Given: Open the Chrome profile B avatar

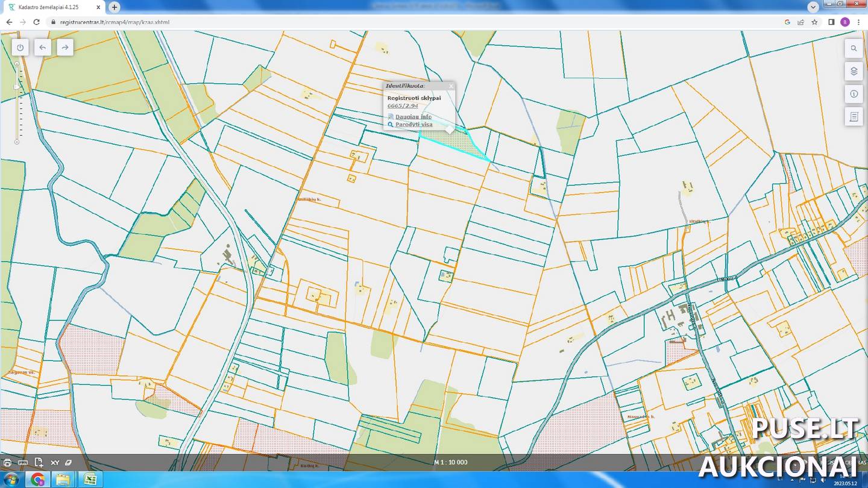Looking at the screenshot, I should (845, 22).
